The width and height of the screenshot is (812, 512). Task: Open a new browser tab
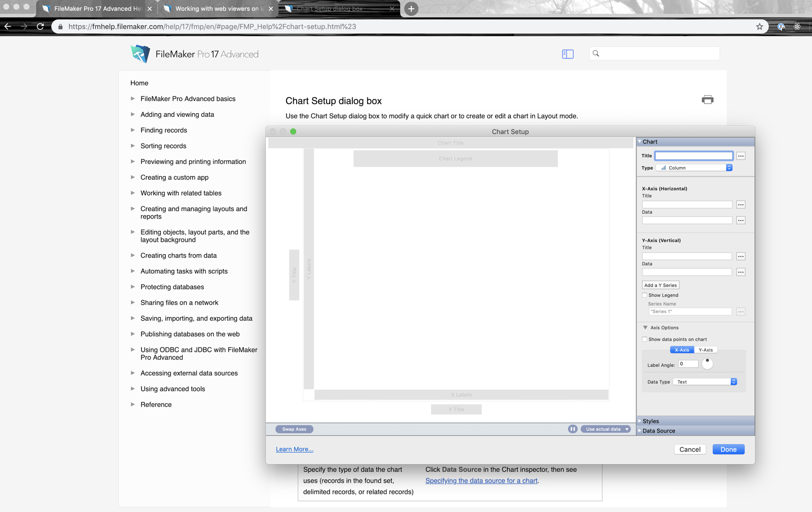[x=411, y=9]
